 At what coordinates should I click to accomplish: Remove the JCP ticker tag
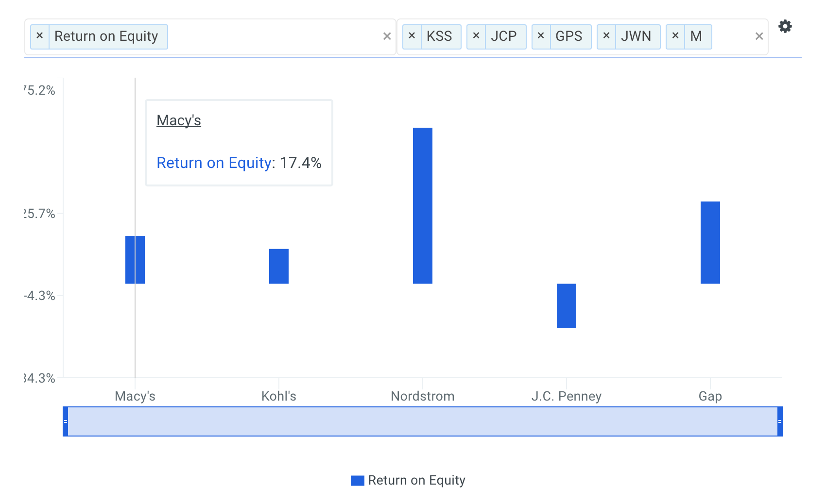[476, 36]
